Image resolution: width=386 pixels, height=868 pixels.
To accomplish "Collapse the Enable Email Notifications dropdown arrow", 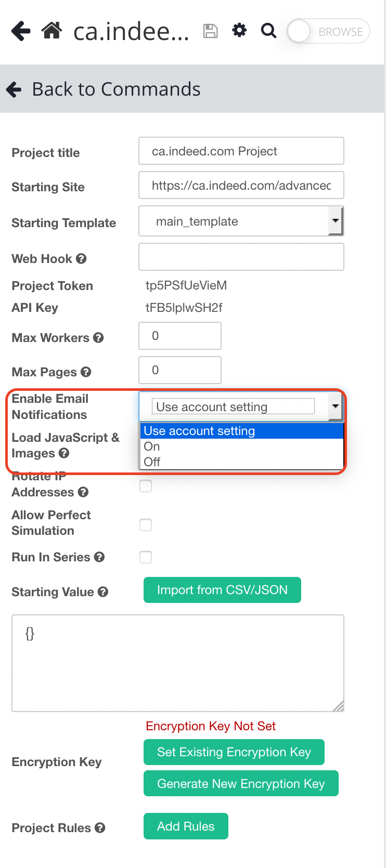I will pyautogui.click(x=336, y=406).
